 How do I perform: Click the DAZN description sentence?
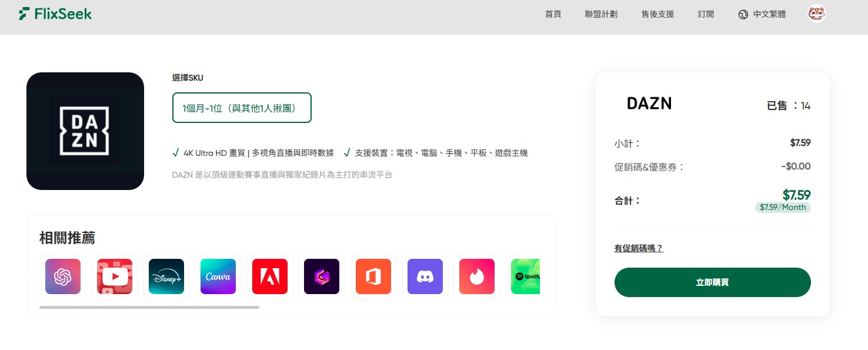click(x=282, y=175)
